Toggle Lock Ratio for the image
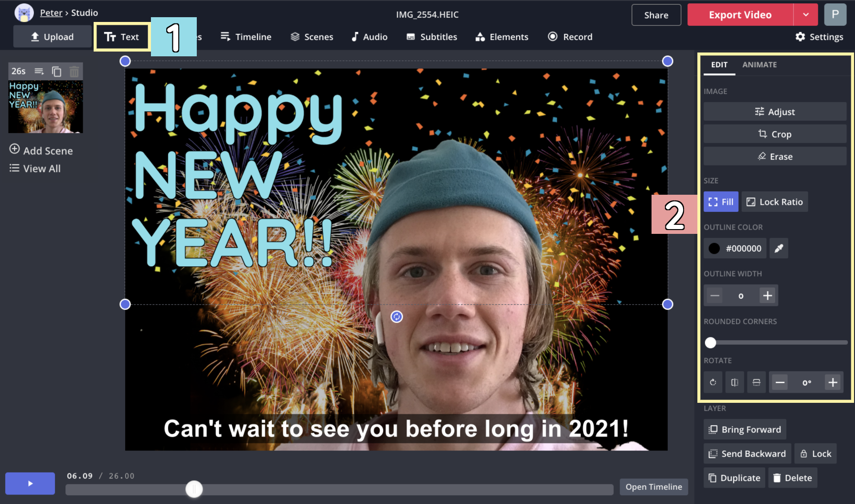This screenshot has height=504, width=855. pos(774,201)
